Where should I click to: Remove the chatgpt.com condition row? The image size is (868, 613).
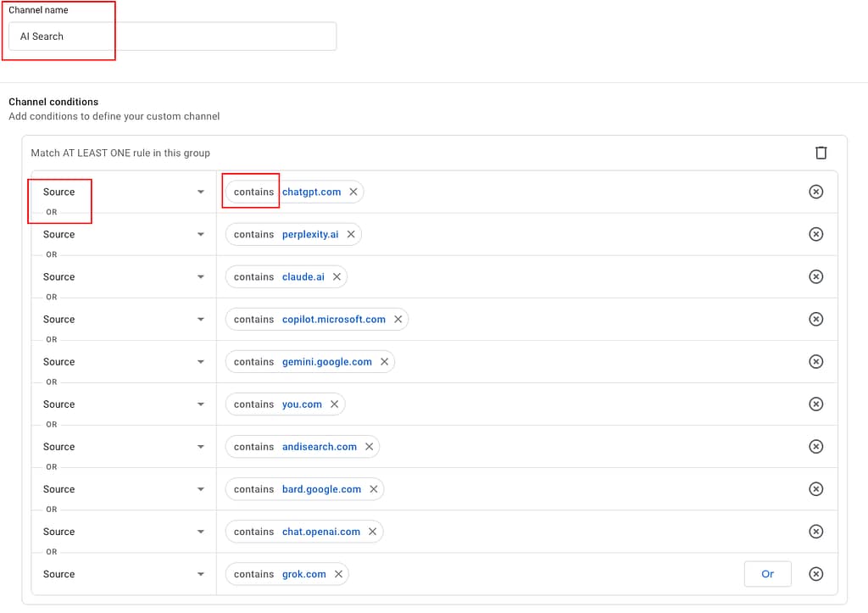815,192
